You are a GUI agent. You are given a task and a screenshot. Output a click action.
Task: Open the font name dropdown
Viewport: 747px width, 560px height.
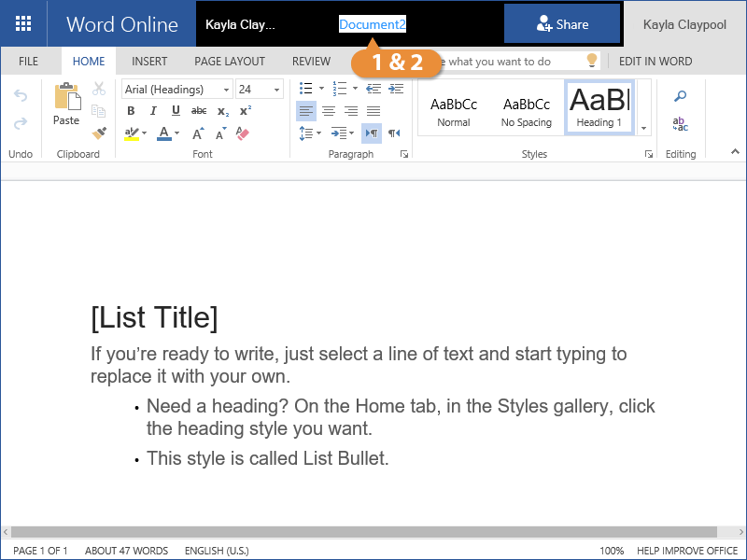[227, 90]
